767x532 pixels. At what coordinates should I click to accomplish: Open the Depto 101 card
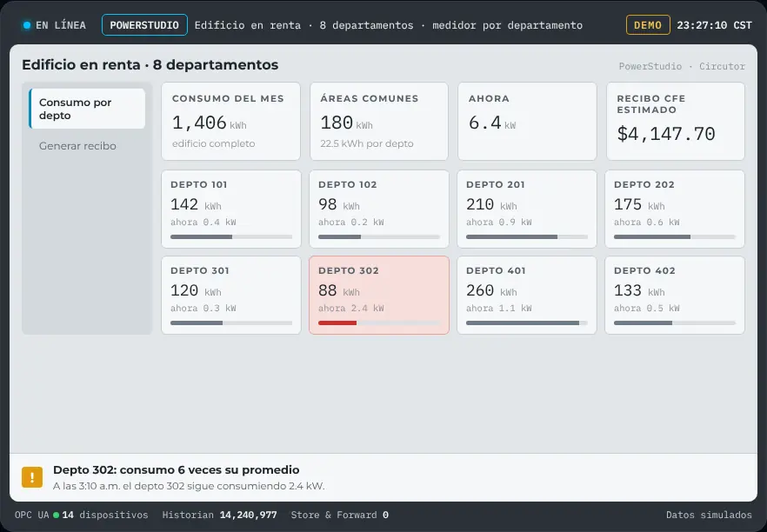coord(231,209)
